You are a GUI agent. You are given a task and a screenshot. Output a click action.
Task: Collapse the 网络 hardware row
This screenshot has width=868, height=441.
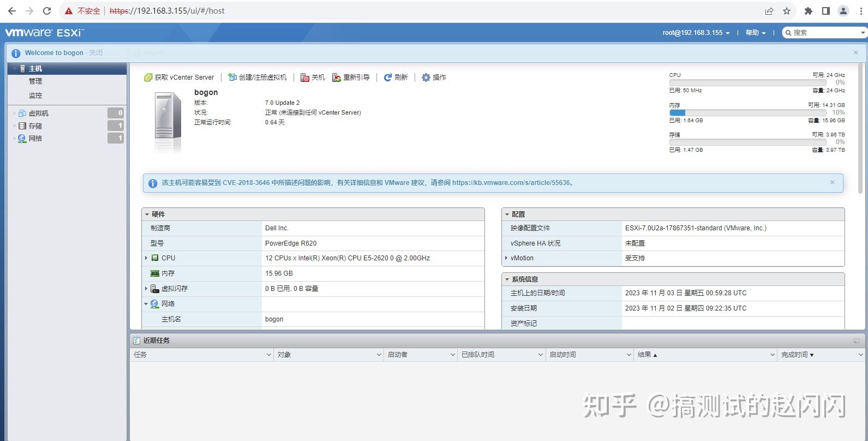pos(146,304)
